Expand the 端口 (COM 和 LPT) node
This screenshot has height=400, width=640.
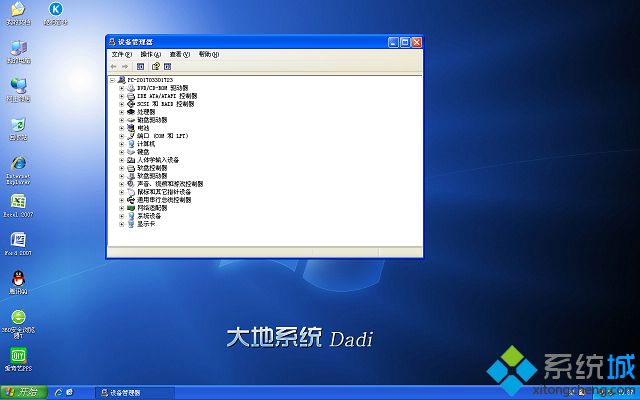[x=121, y=136]
